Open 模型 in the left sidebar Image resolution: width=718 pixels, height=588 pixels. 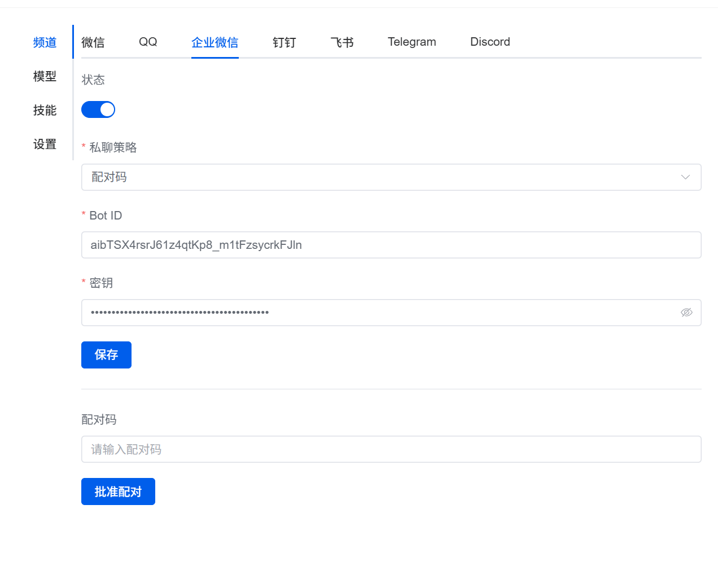(45, 76)
